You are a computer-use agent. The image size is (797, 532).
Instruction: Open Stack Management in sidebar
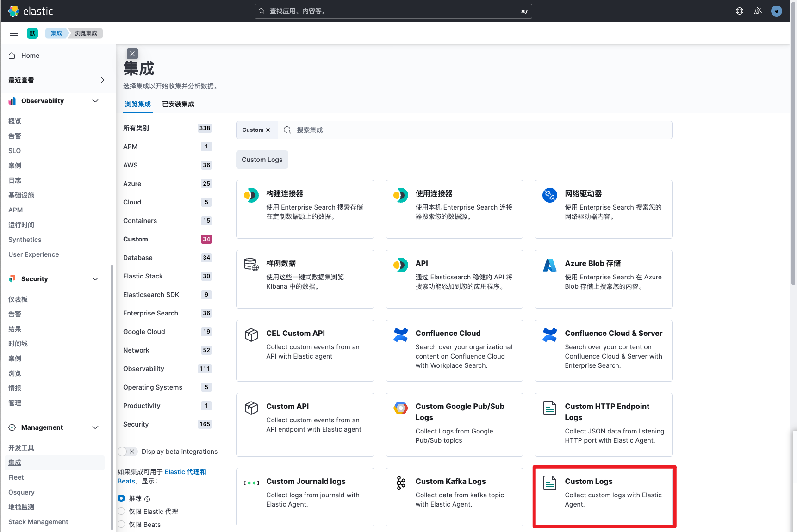point(38,522)
